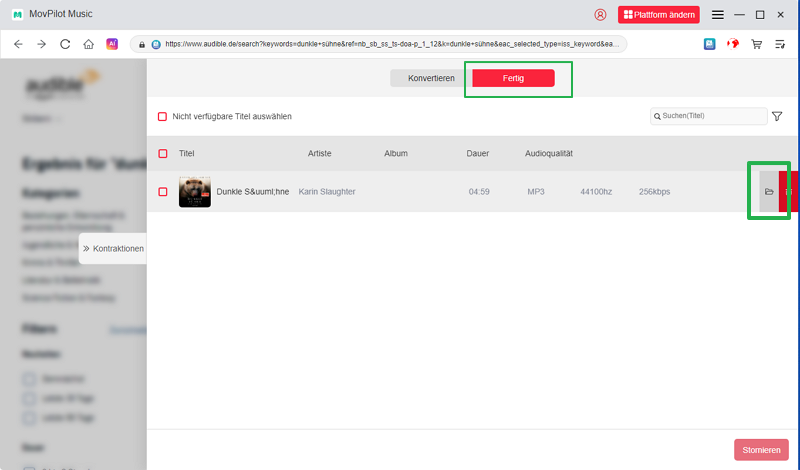The image size is (800, 470).
Task: Click the blue save icon in toolbar
Action: [x=709, y=44]
